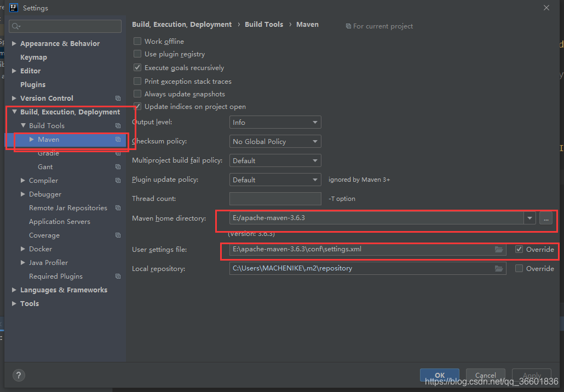Image resolution: width=564 pixels, height=392 pixels.
Task: Click the Apply button
Action: pos(532,375)
